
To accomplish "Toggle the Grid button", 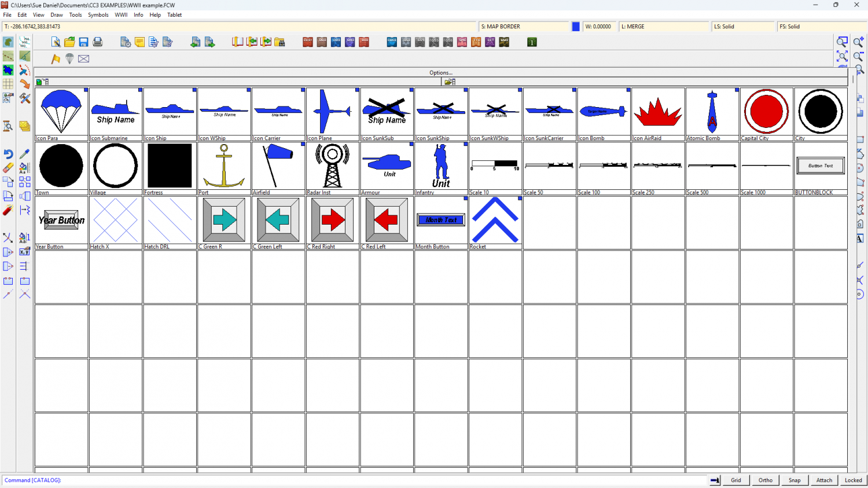I will pyautogui.click(x=735, y=480).
